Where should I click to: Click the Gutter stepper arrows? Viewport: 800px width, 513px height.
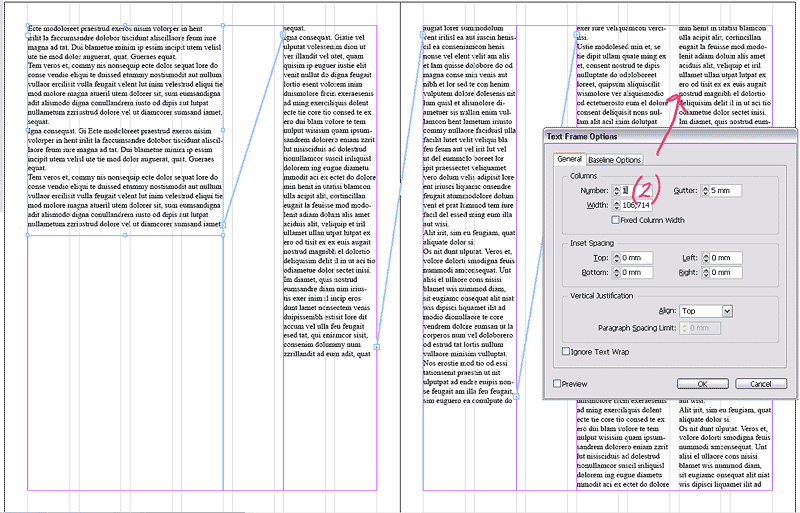pyautogui.click(x=705, y=190)
